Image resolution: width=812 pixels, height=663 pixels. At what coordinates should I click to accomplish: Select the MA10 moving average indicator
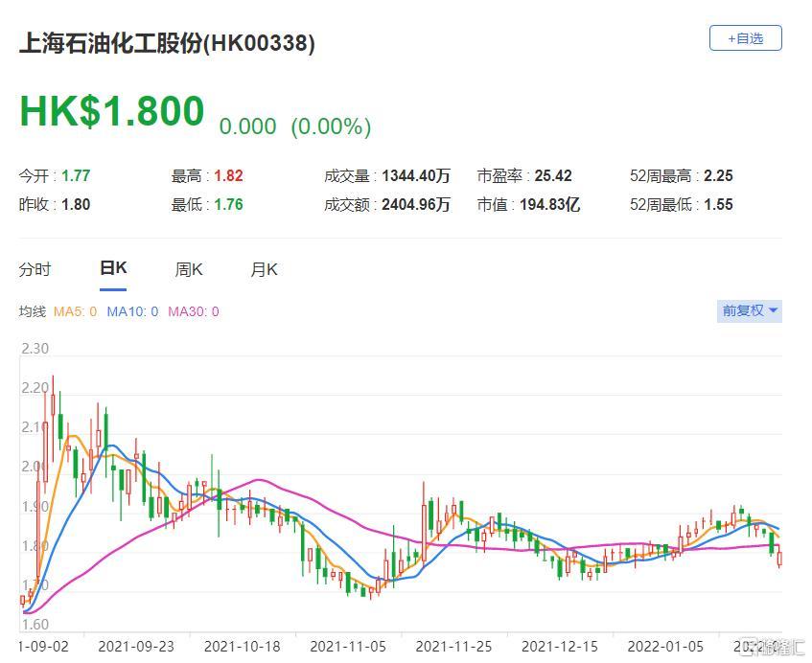(x=133, y=311)
